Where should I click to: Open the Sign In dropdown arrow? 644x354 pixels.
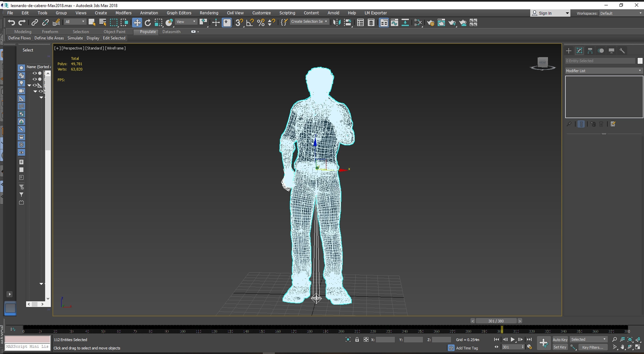click(x=567, y=13)
